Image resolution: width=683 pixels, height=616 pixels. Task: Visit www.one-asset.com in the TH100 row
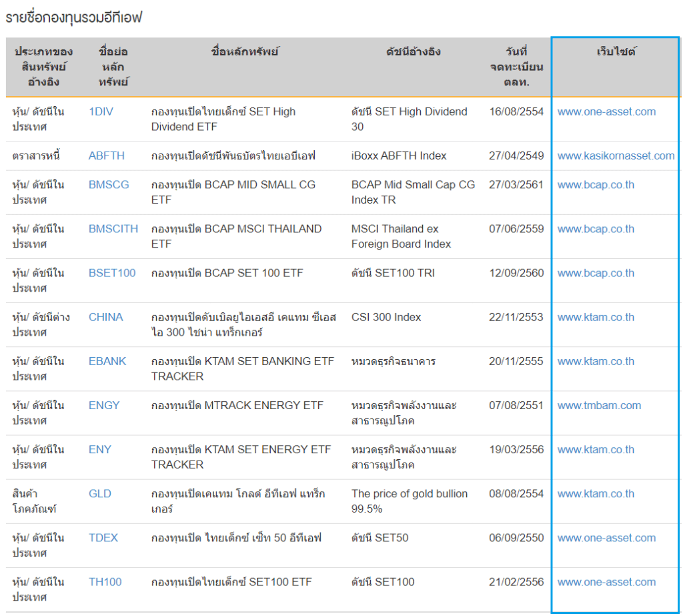(x=606, y=582)
